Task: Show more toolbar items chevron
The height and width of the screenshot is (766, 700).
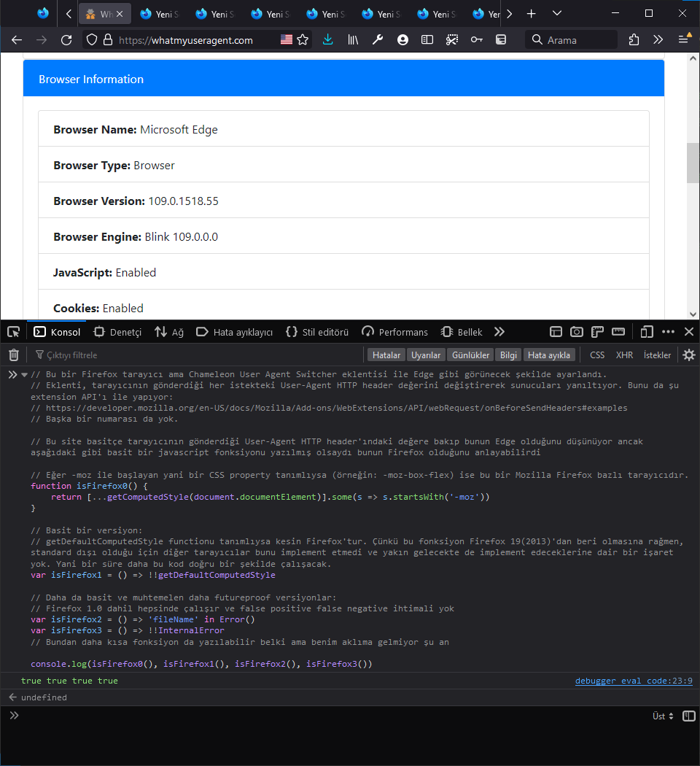Action: tap(658, 39)
